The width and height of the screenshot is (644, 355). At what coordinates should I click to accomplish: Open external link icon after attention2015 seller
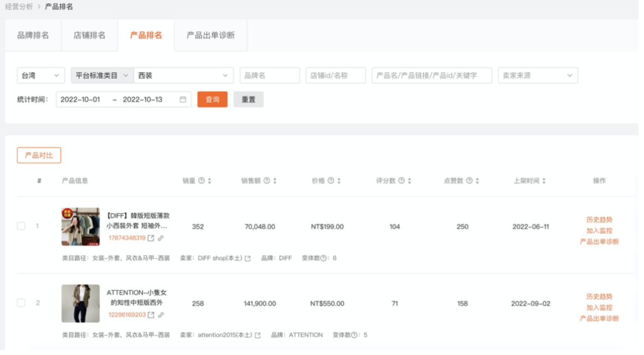tap(257, 336)
